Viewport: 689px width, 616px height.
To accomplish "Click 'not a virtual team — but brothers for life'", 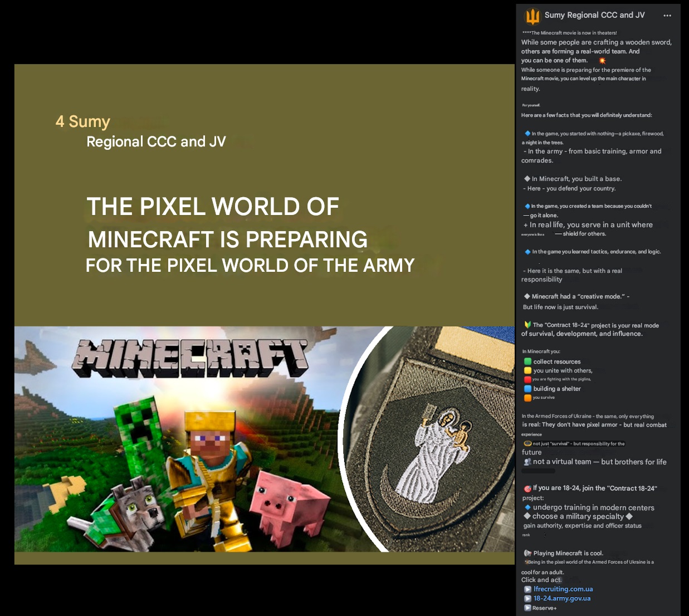I will click(x=599, y=462).
